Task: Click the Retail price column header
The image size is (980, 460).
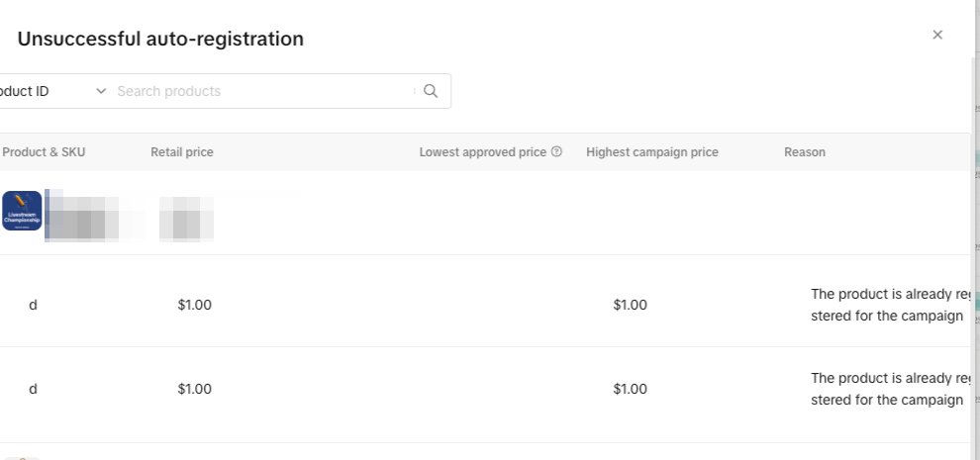Action: pos(182,152)
